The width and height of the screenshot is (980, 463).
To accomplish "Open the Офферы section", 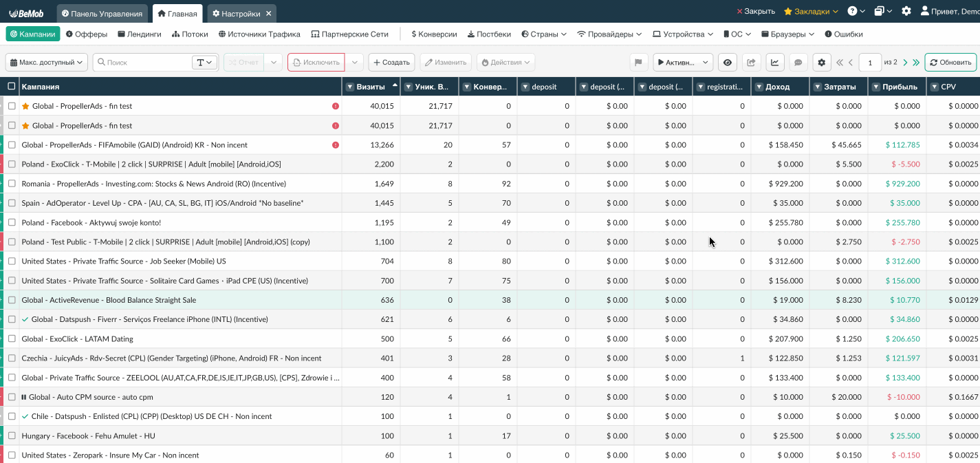I will pyautogui.click(x=87, y=34).
